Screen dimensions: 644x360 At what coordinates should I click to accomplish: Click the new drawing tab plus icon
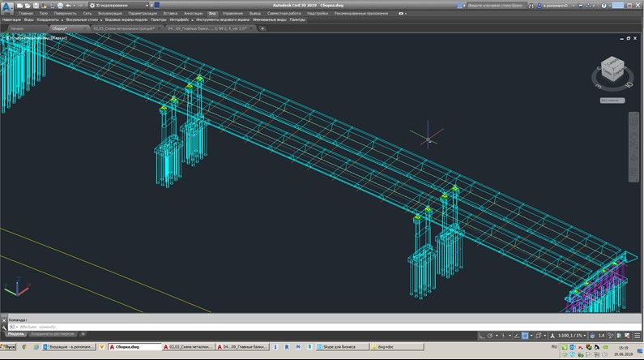262,28
